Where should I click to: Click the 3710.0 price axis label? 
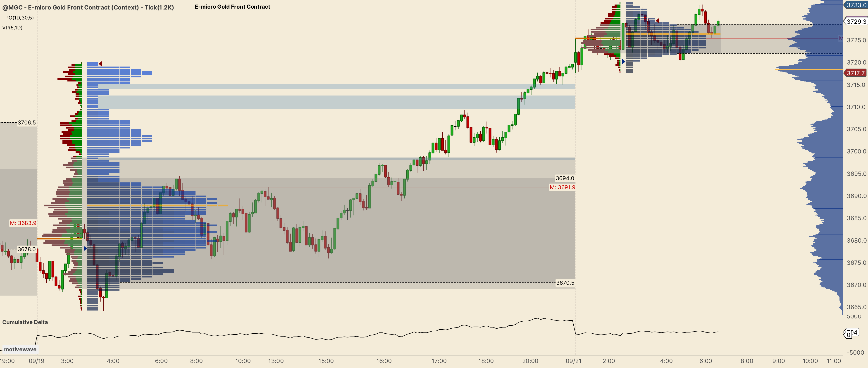coord(856,107)
